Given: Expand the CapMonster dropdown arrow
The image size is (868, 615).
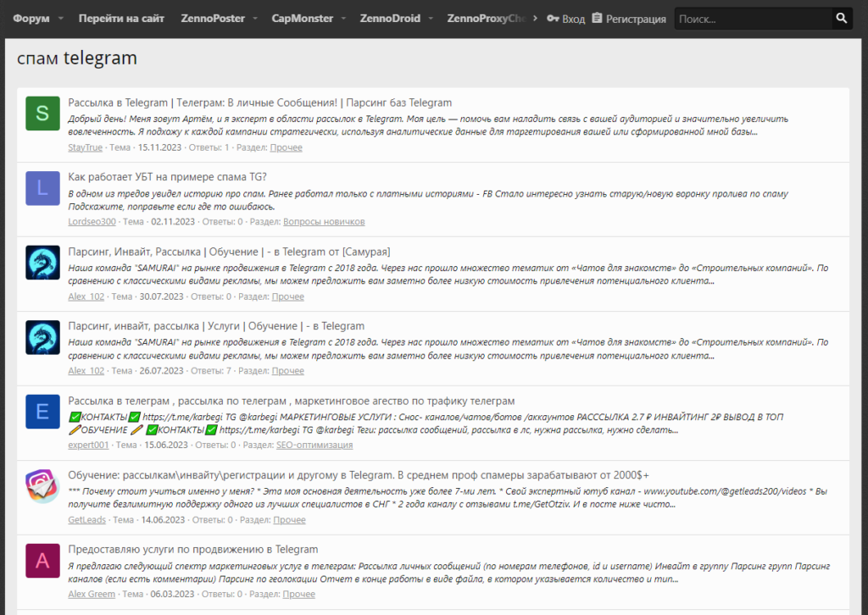Looking at the screenshot, I should coord(343,19).
